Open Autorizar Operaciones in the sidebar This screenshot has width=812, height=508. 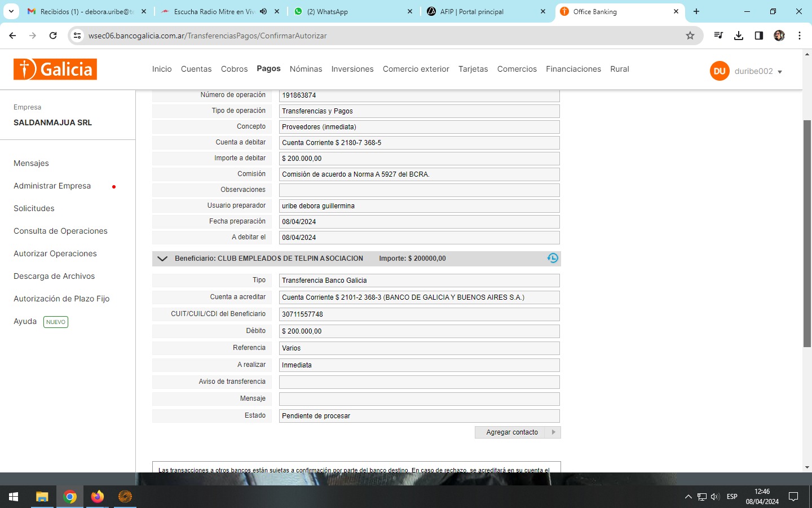coord(55,253)
